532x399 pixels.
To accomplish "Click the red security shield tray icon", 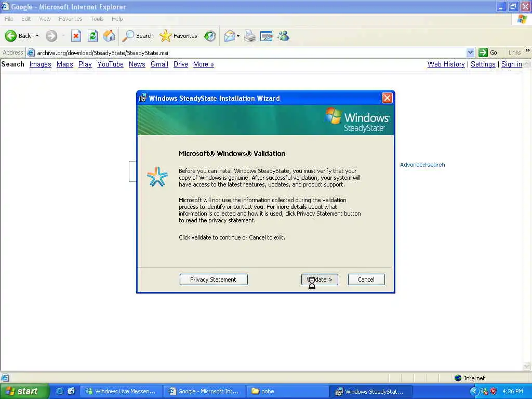I will tap(494, 392).
